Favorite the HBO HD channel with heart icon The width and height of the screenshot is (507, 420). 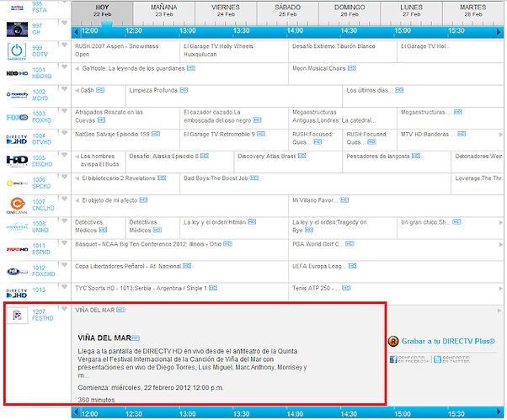pyautogui.click(x=65, y=69)
